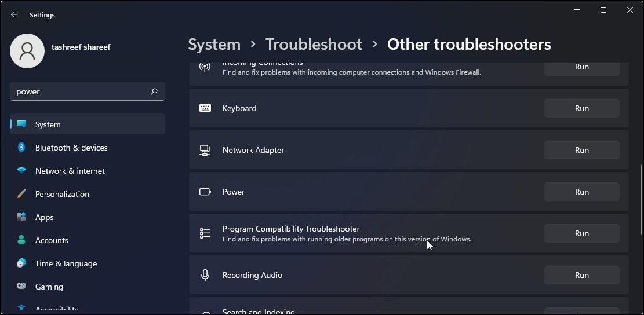Click the 'Network Adapter' row label
The height and width of the screenshot is (315, 644).
click(253, 150)
